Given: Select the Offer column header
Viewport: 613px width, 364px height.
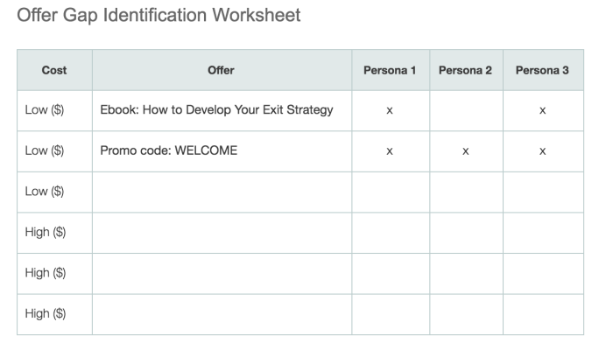Looking at the screenshot, I should click(x=222, y=70).
